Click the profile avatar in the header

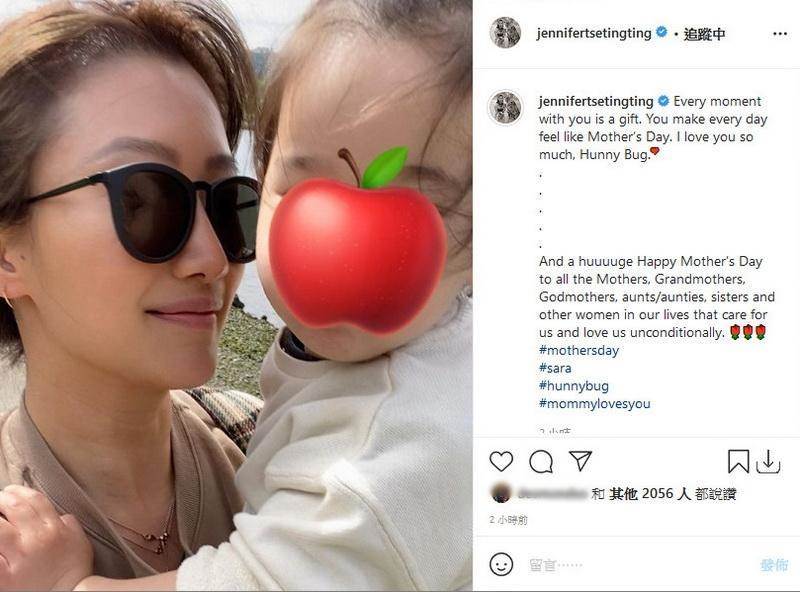click(505, 32)
